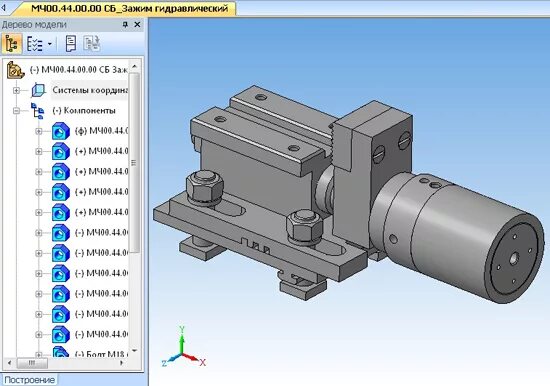Click the tree vertical scrollbar thumb
The height and width of the screenshot is (386, 550).
tap(134, 163)
